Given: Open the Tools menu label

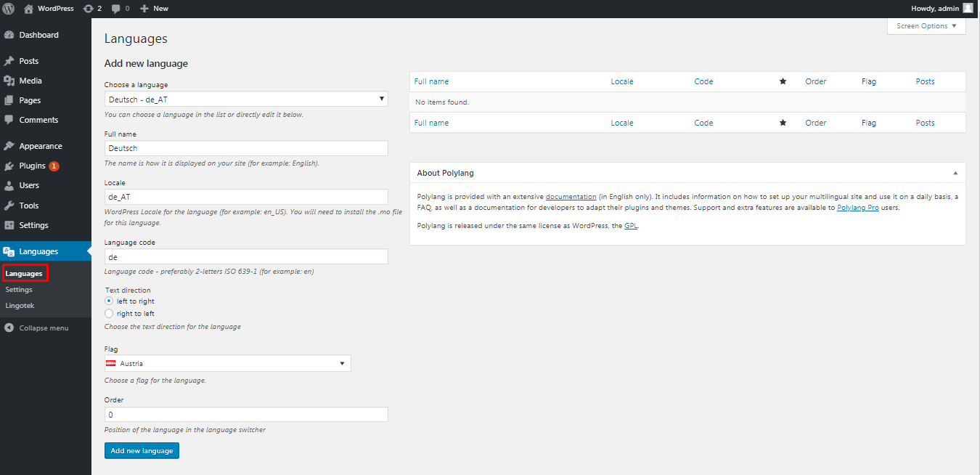Looking at the screenshot, I should pos(29,206).
